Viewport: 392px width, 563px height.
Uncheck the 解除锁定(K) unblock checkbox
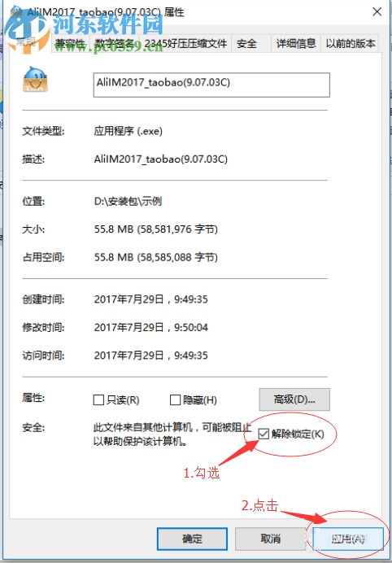click(x=264, y=434)
